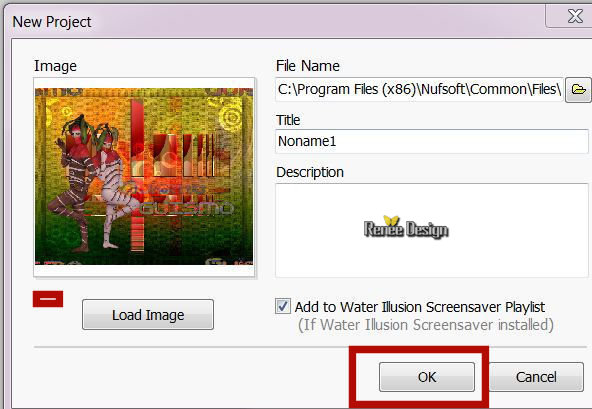Click the Add to Water Illusion Screensaver Playlist label text
Image resolution: width=592 pixels, height=409 pixels.
tap(419, 307)
